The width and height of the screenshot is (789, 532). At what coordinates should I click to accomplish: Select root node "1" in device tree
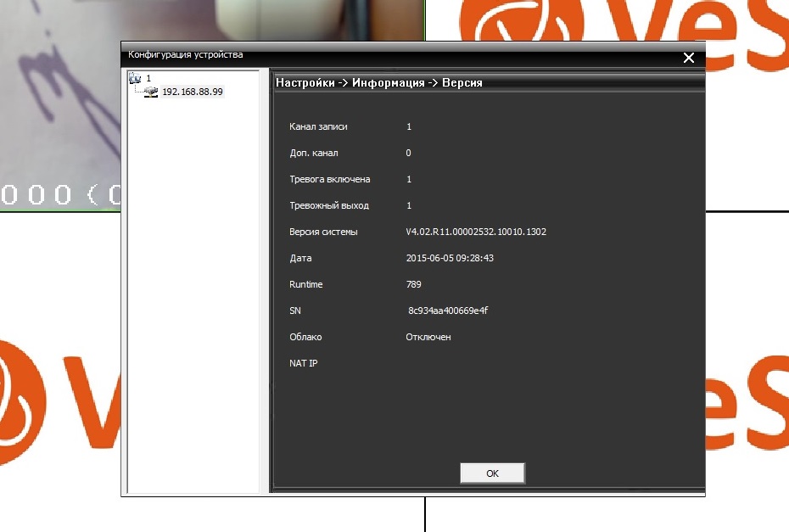point(148,78)
